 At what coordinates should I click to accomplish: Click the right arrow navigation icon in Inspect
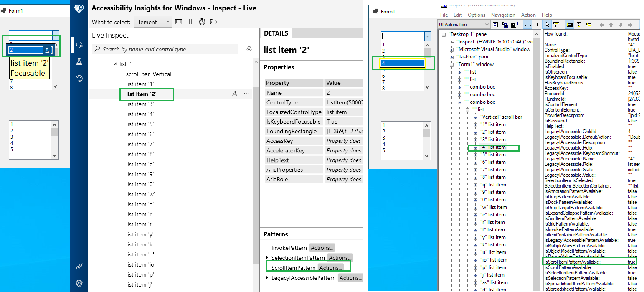630,25
